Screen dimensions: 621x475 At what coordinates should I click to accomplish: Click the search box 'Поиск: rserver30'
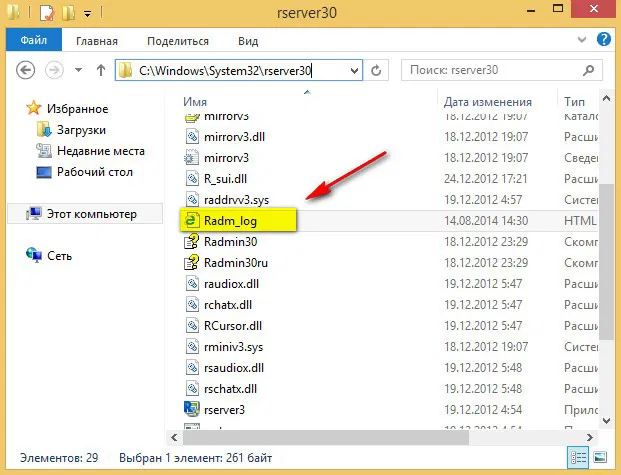(502, 70)
